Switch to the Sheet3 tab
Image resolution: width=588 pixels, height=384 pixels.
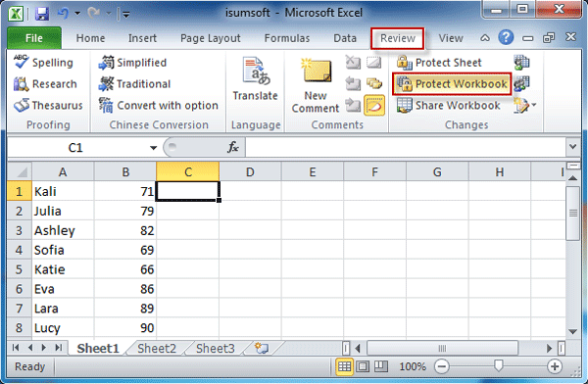point(216,349)
